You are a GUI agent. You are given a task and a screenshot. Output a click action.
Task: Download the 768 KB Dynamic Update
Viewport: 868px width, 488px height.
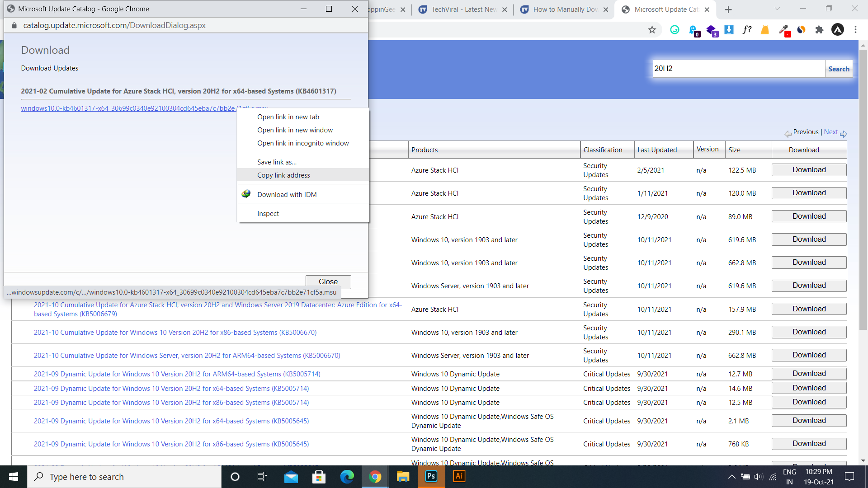[809, 444]
